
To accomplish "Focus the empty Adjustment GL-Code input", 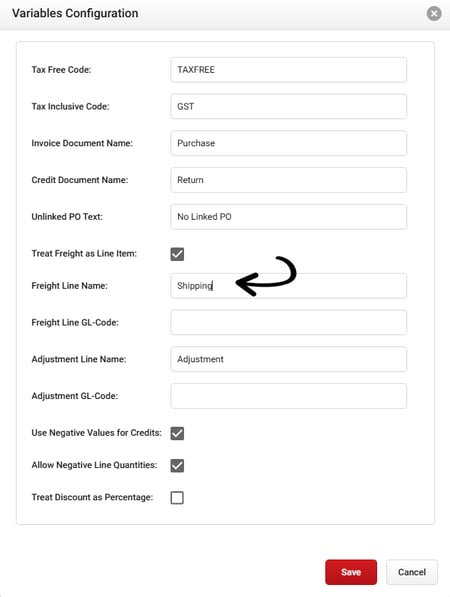I will [x=289, y=396].
